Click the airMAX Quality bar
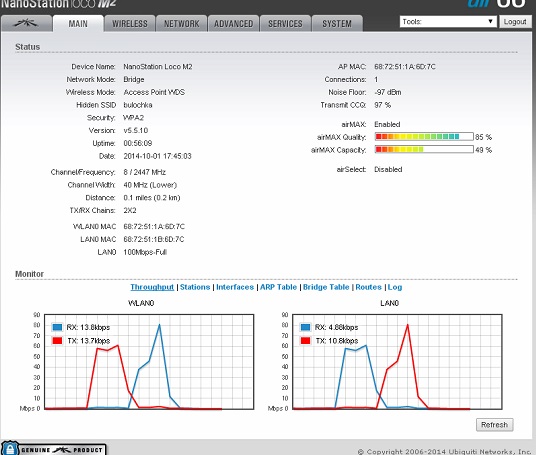Viewport: 536px width, 455px height. point(424,137)
